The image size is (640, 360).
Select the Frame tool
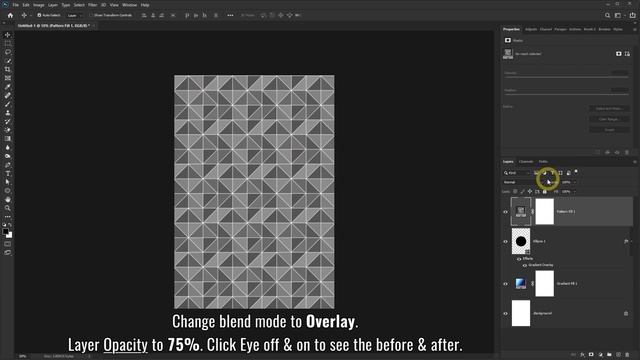(7, 78)
